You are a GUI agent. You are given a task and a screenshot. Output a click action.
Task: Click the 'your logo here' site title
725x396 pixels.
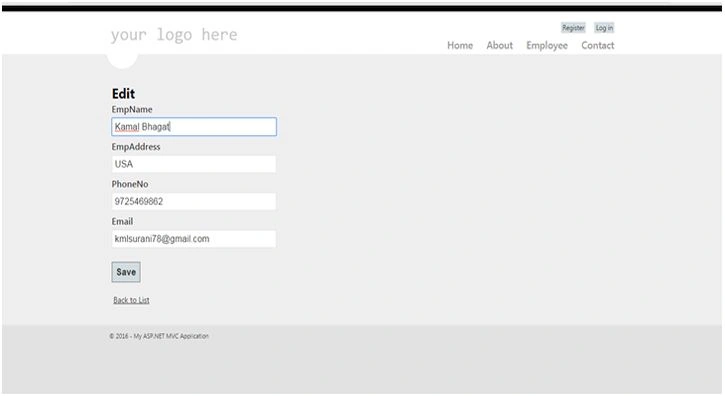(x=174, y=35)
